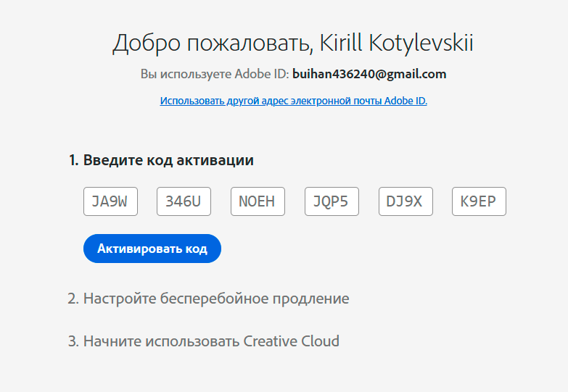568x392 pixels.
Task: Focus the third code field NOEH
Action: (258, 201)
